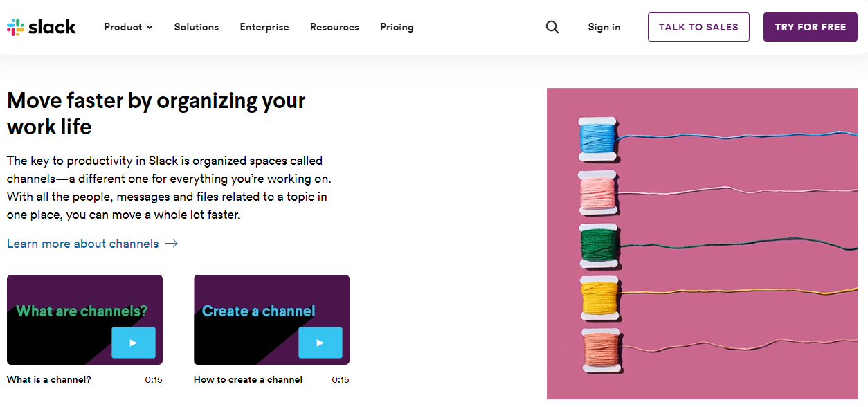Open the Solutions menu item
Viewport: 868px width, 407px height.
pos(197,27)
